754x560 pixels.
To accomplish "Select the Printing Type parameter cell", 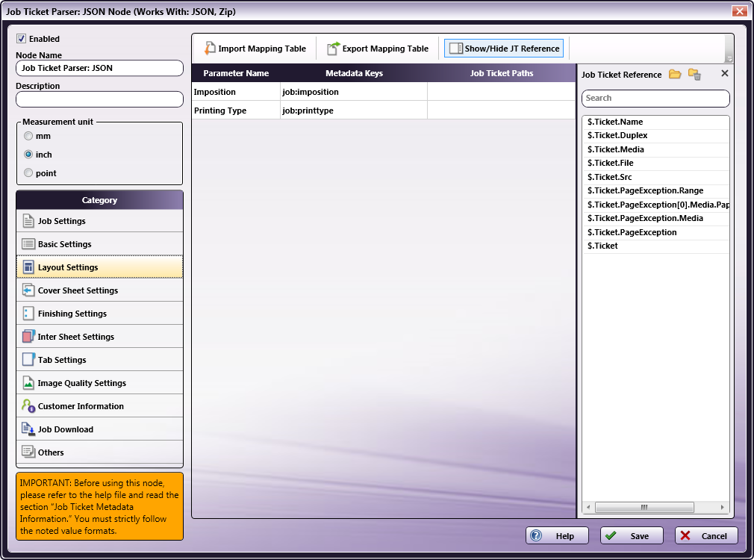I will coord(236,111).
